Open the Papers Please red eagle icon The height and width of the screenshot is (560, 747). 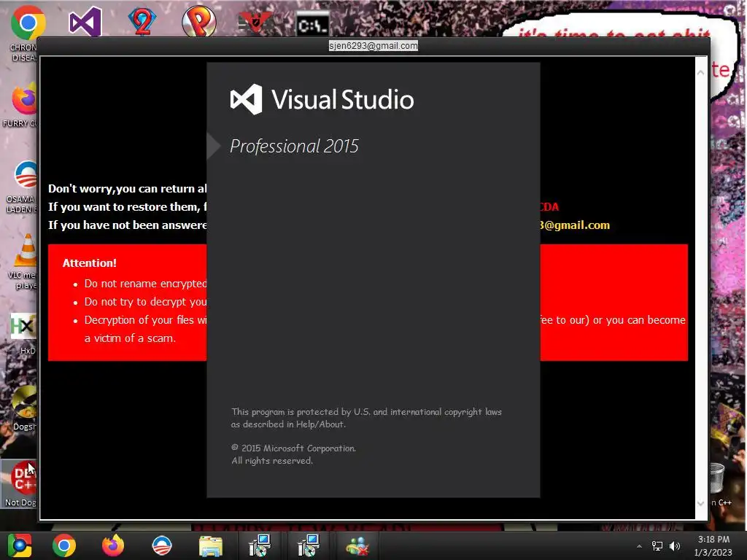255,23
